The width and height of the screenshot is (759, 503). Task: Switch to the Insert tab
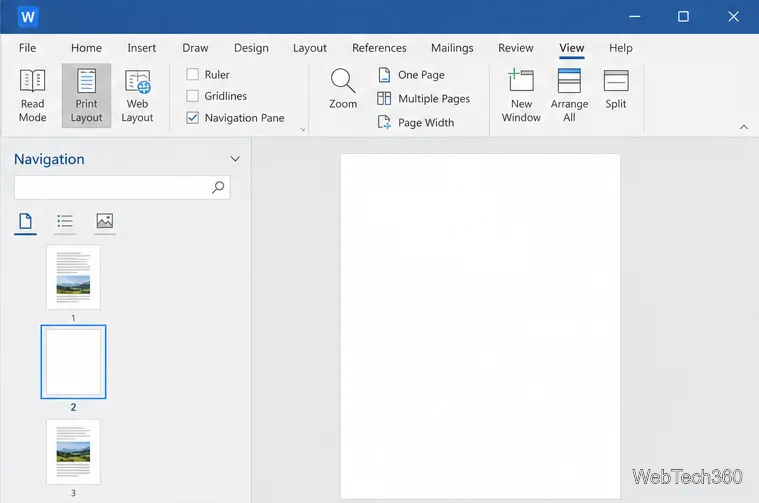click(141, 48)
